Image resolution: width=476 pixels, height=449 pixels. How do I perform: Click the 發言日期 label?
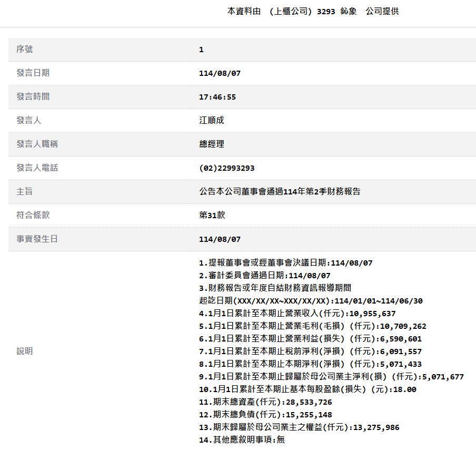pyautogui.click(x=33, y=73)
